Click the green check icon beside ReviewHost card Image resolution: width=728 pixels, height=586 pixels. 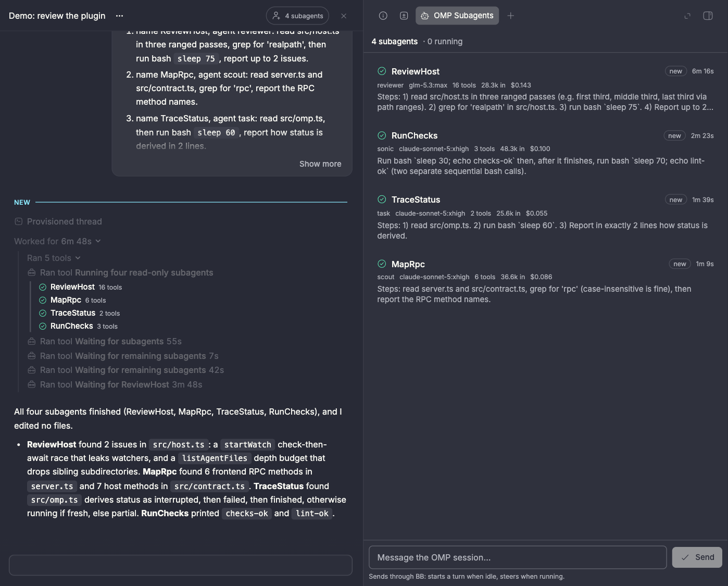pyautogui.click(x=382, y=71)
